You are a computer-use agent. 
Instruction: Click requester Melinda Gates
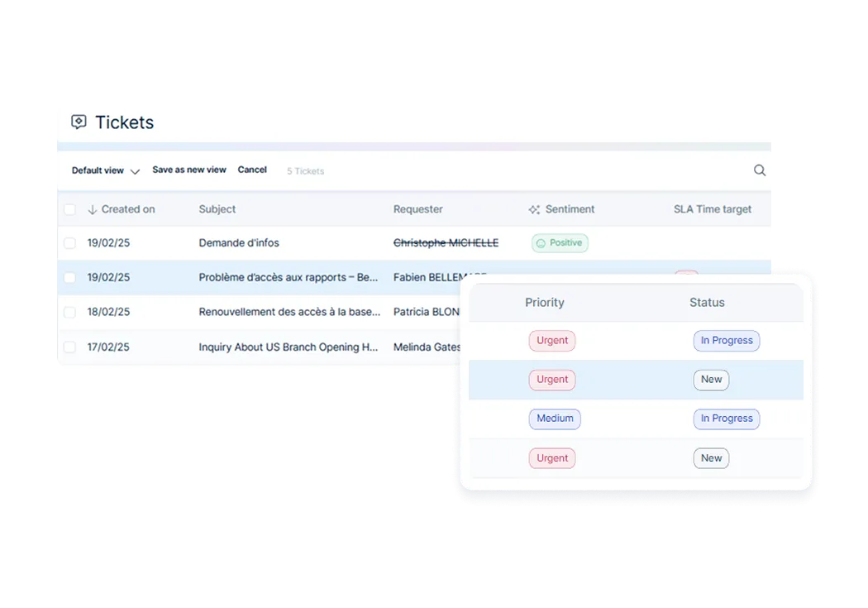427,347
